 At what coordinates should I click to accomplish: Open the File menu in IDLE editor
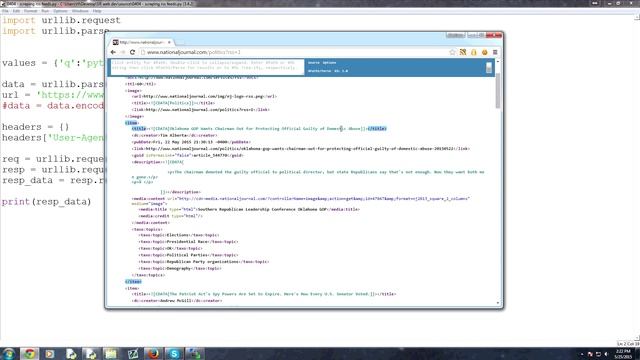(x=5, y=11)
